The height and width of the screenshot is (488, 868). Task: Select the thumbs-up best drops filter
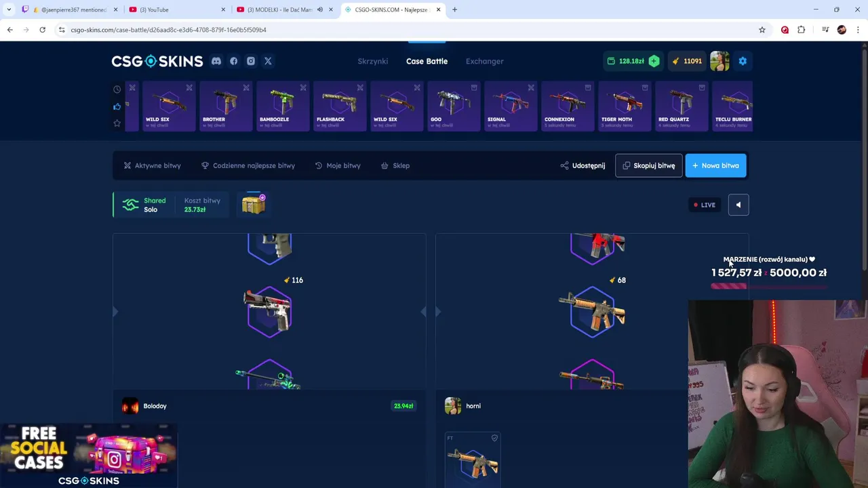click(x=117, y=106)
